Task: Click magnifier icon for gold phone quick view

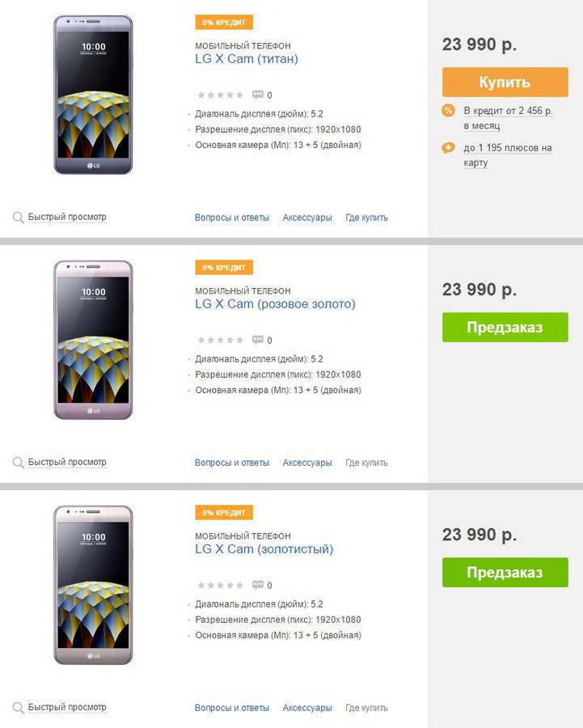Action: tap(18, 708)
